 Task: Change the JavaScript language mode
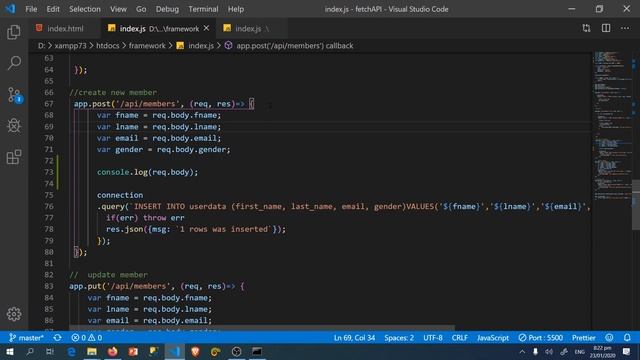click(493, 338)
